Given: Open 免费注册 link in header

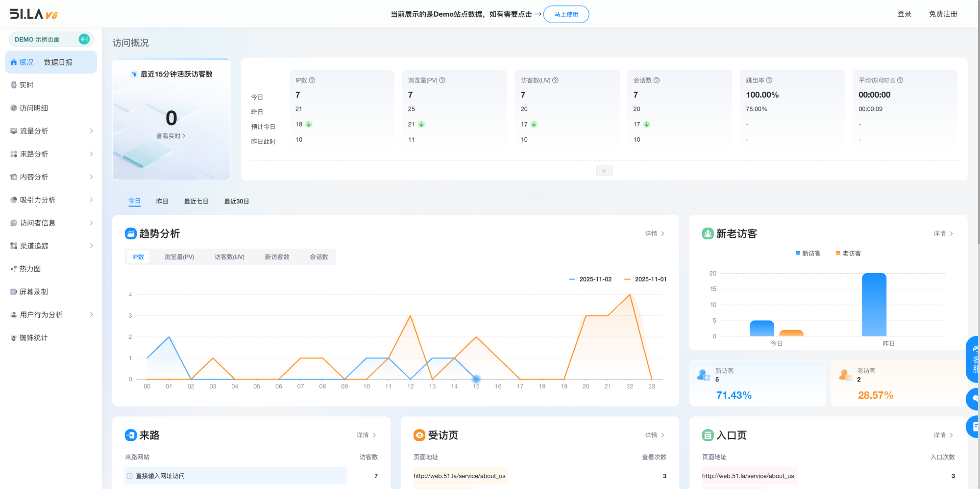Looking at the screenshot, I should 943,14.
